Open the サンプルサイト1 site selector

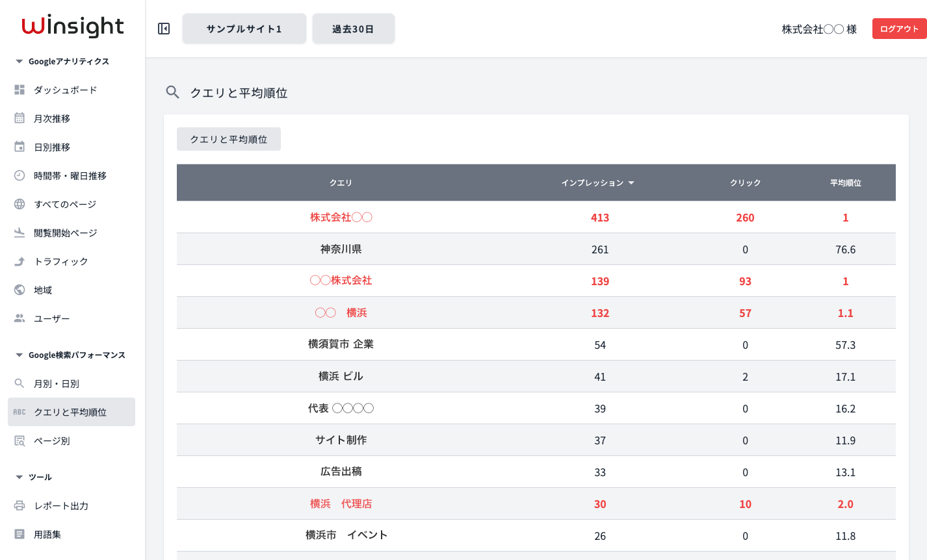(244, 29)
